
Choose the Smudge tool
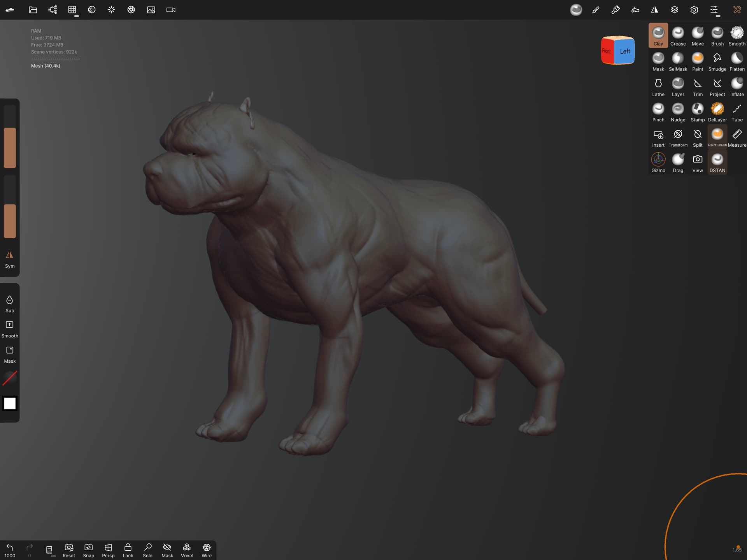717,61
